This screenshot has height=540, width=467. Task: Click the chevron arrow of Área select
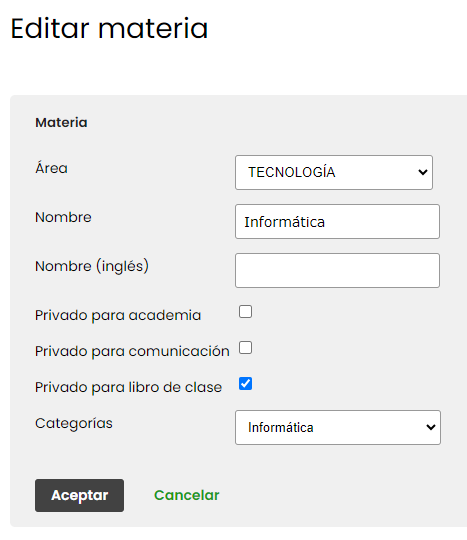pyautogui.click(x=423, y=172)
